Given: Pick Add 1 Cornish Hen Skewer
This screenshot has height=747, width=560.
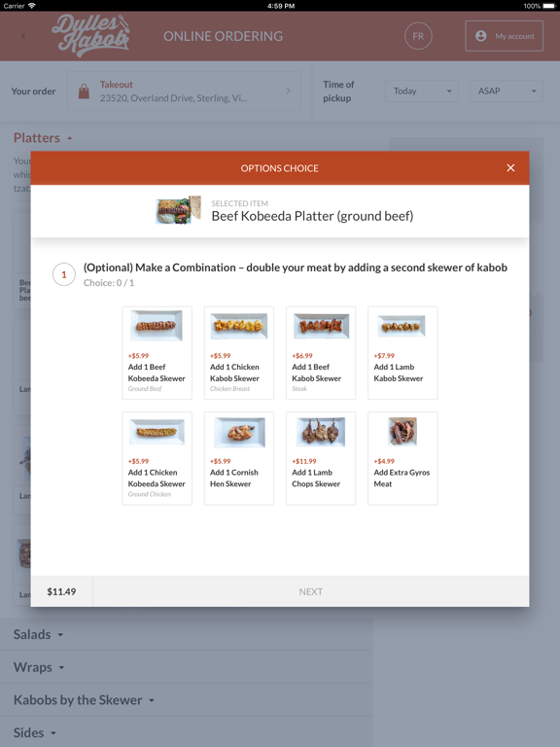Looking at the screenshot, I should 239,458.
